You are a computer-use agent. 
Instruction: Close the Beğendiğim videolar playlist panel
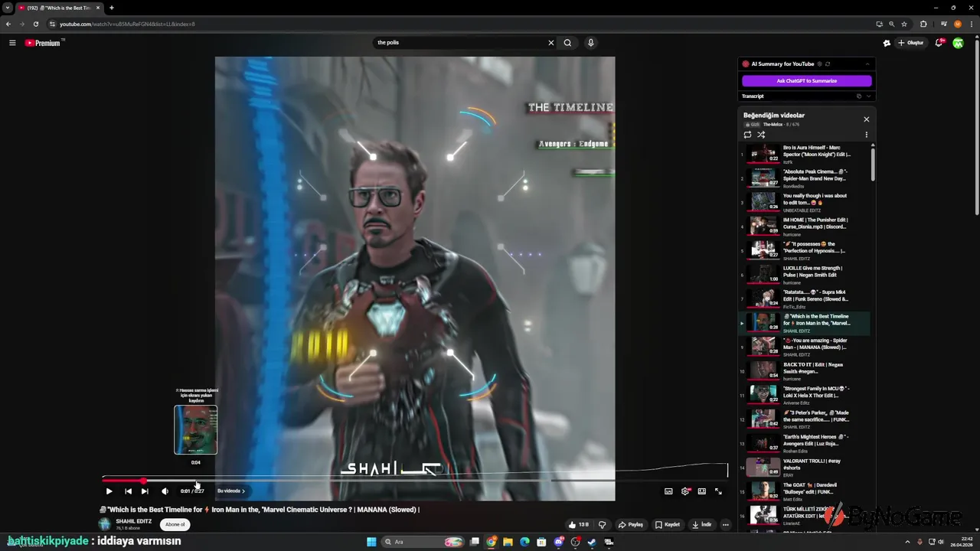tap(866, 119)
